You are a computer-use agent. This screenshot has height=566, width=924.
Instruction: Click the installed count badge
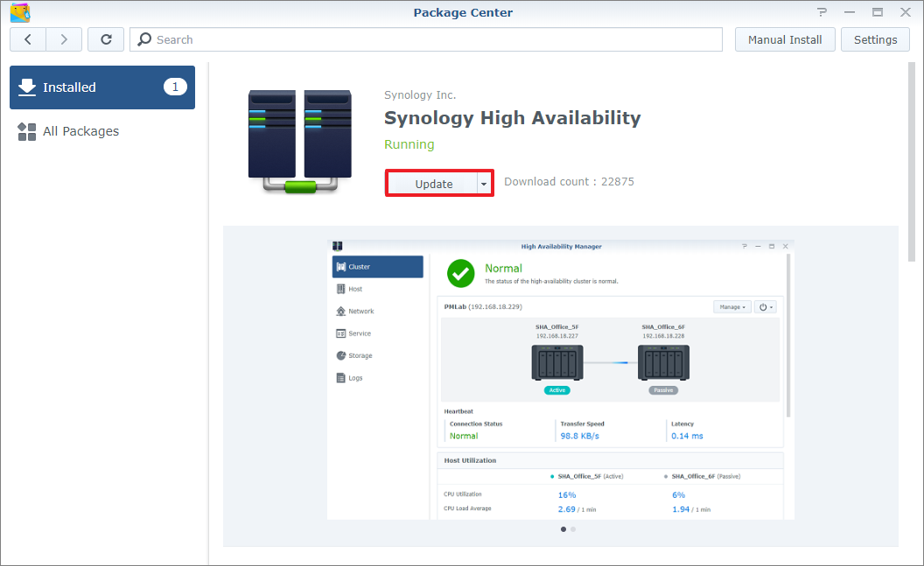(175, 87)
